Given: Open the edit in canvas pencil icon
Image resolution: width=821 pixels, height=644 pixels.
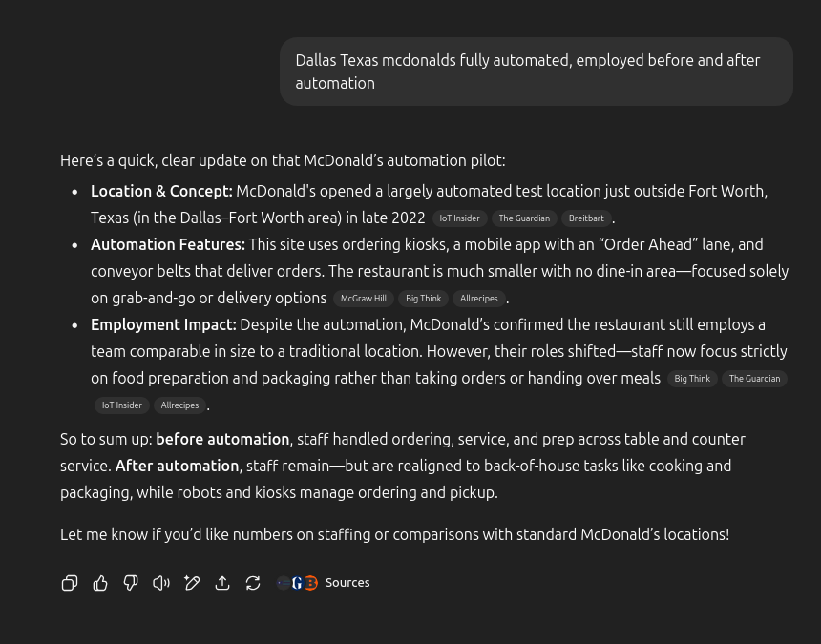Looking at the screenshot, I should (192, 583).
